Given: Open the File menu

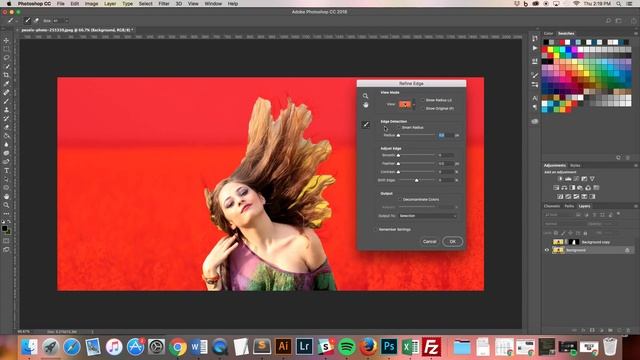Looking at the screenshot, I should (60, 4).
